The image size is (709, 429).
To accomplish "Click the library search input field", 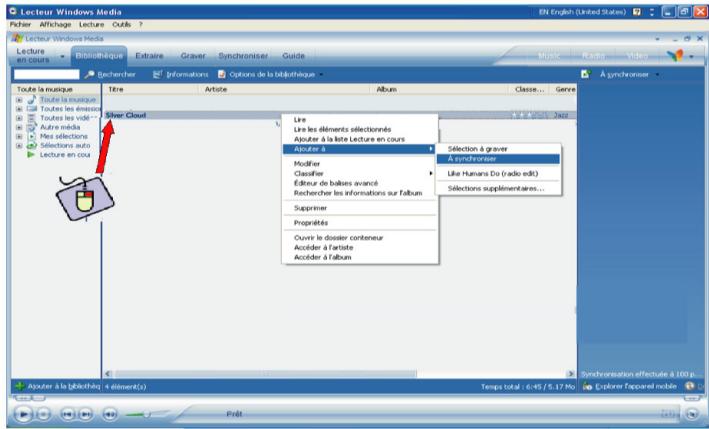I will pyautogui.click(x=42, y=75).
